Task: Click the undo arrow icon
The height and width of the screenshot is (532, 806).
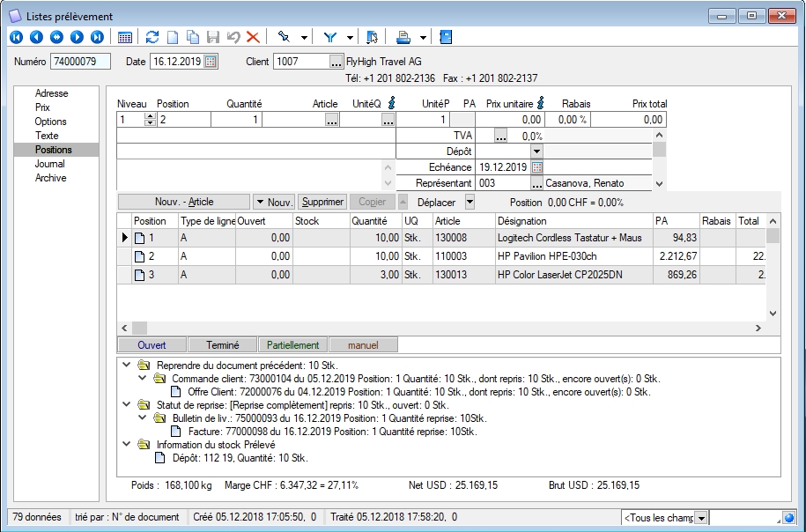Action: pos(233,37)
